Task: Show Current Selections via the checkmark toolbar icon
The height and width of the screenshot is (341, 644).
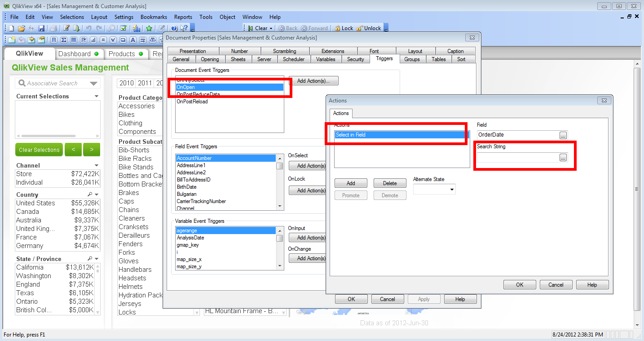Action: [124, 28]
